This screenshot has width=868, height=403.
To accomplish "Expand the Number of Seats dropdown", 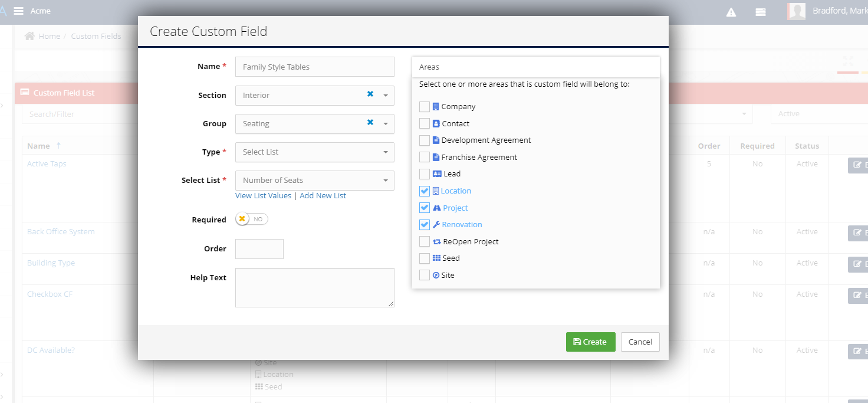I will click(314, 181).
